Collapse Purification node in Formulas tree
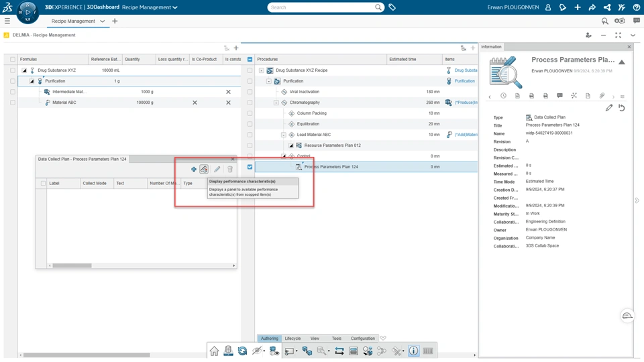Screen dimensions: 644x362 [32, 81]
